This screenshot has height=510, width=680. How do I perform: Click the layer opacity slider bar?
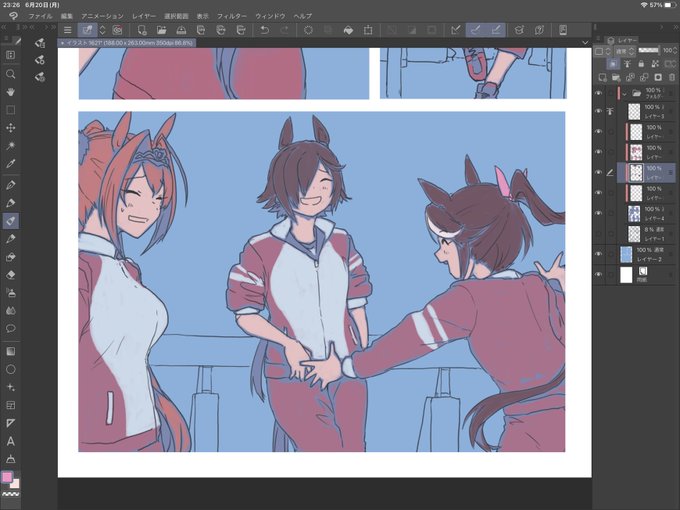click(648, 50)
